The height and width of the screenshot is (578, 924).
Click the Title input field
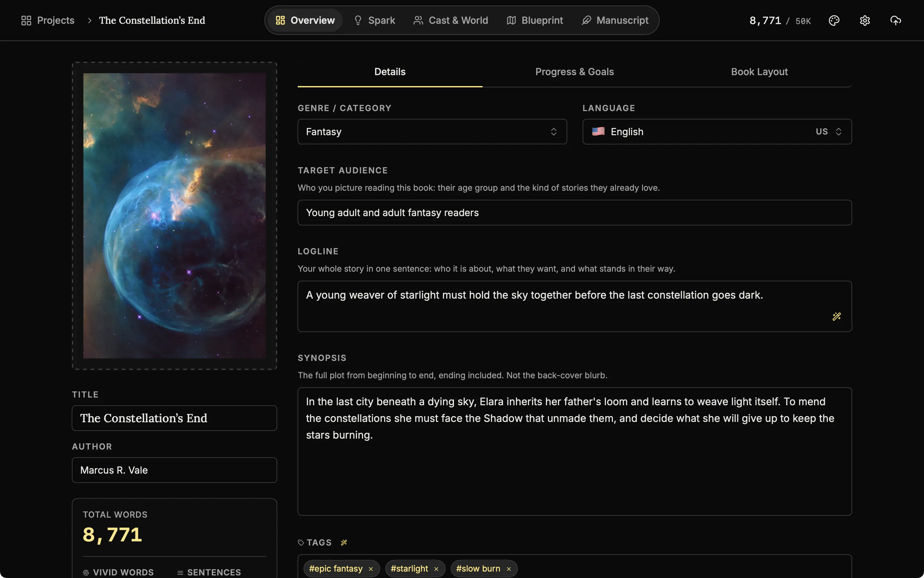175,418
